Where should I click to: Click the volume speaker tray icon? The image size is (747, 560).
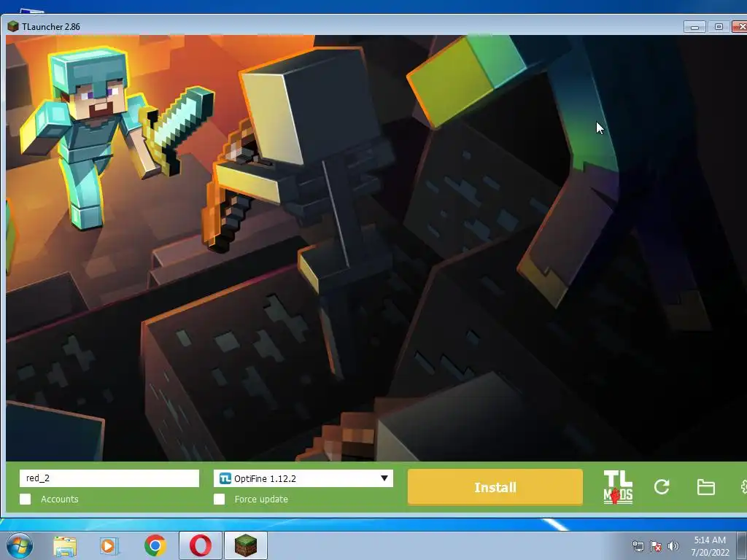click(673, 546)
